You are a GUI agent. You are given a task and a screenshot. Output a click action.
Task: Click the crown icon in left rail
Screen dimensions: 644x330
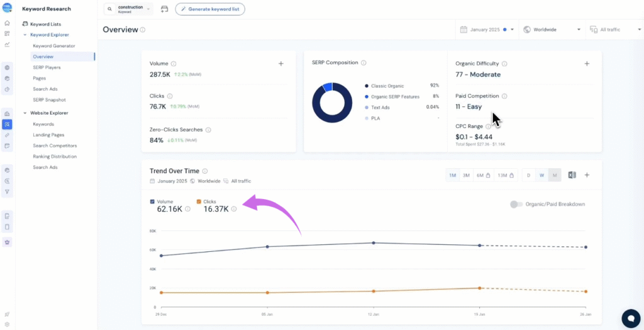7,241
